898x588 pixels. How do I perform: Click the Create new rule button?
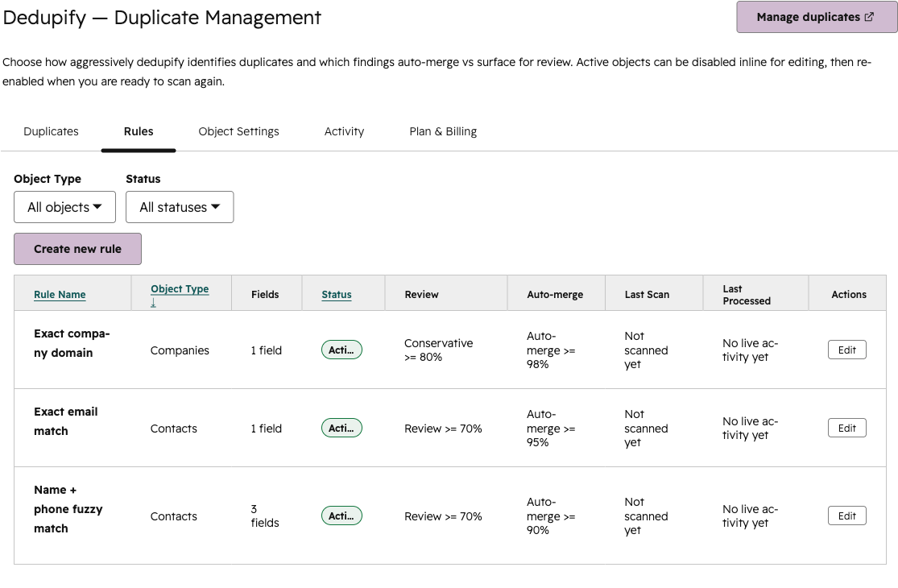coord(78,249)
